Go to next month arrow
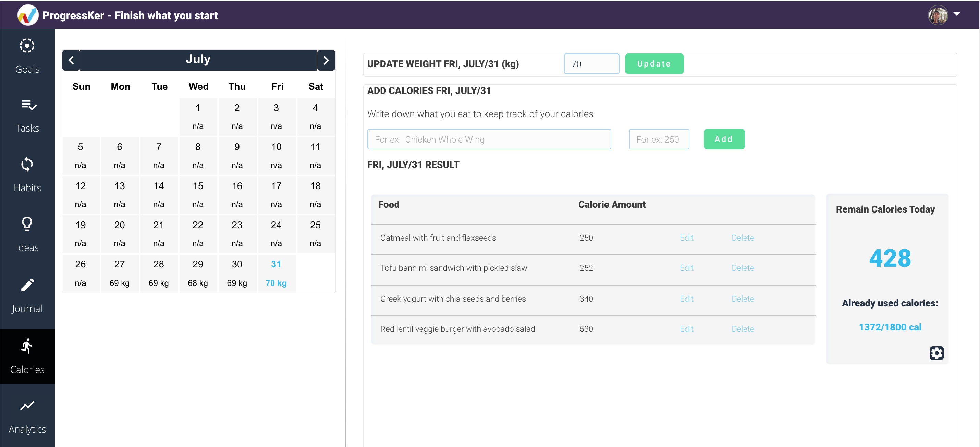This screenshot has height=447, width=980. (326, 60)
